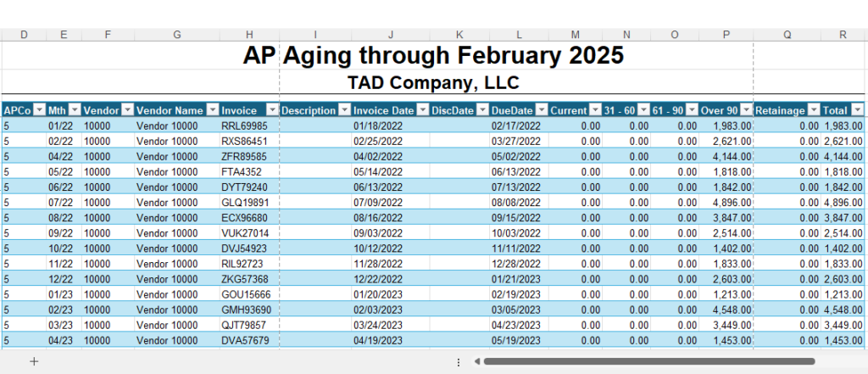Select the TAD Company, LLC subtitle cell
The height and width of the screenshot is (374, 868).
point(433,82)
